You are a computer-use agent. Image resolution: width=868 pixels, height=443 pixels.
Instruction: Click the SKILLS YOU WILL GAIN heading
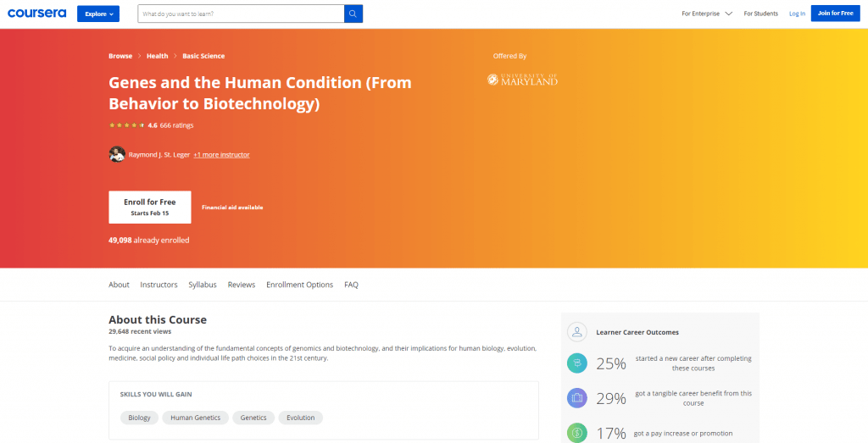[156, 395]
